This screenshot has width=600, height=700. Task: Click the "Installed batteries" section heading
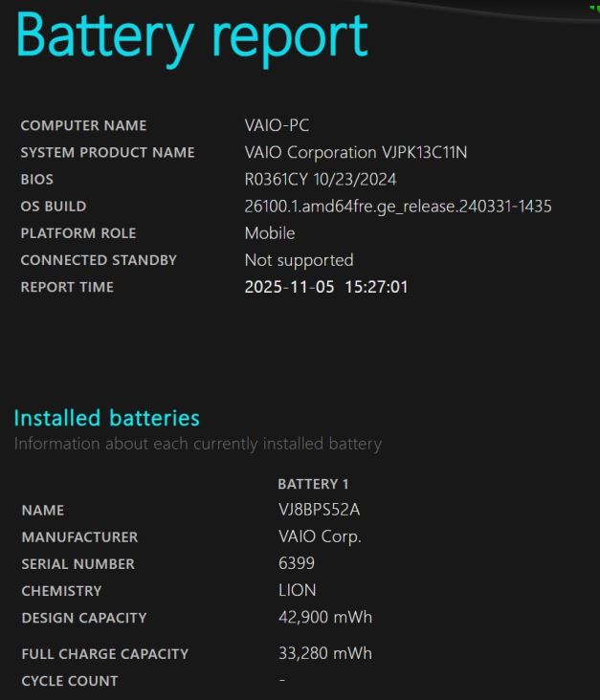(106, 418)
